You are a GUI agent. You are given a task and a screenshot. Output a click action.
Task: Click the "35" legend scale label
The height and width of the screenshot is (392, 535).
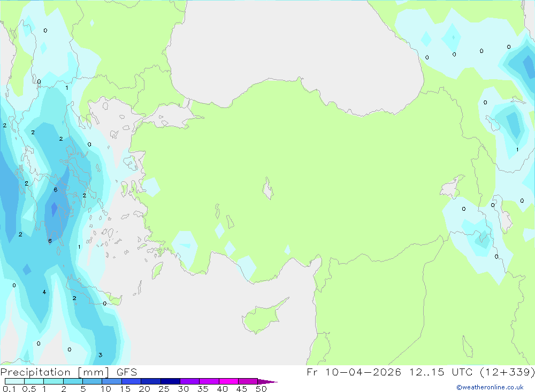pyautogui.click(x=203, y=389)
